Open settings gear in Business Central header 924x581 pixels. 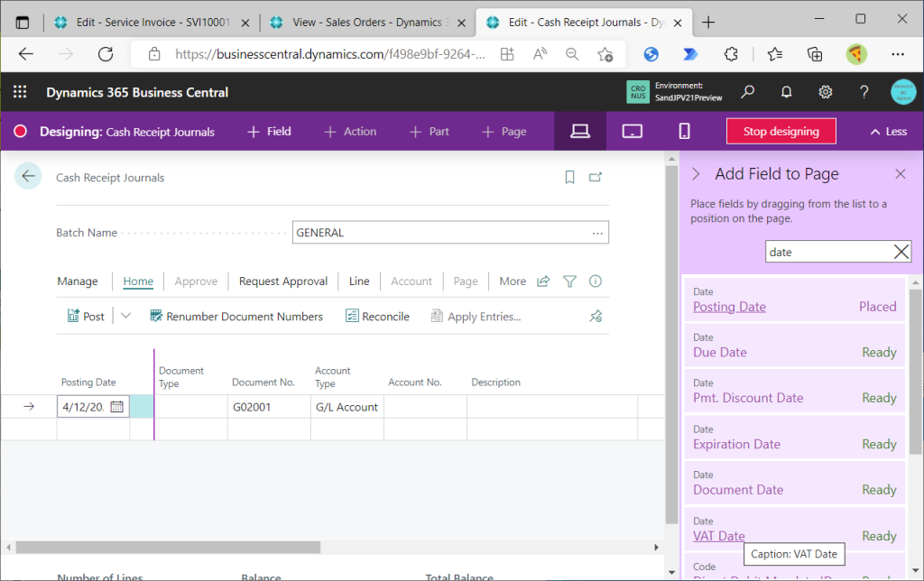point(825,92)
